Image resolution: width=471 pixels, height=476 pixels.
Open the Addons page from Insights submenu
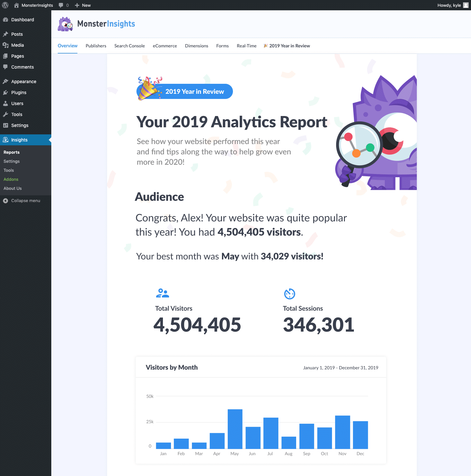[11, 179]
